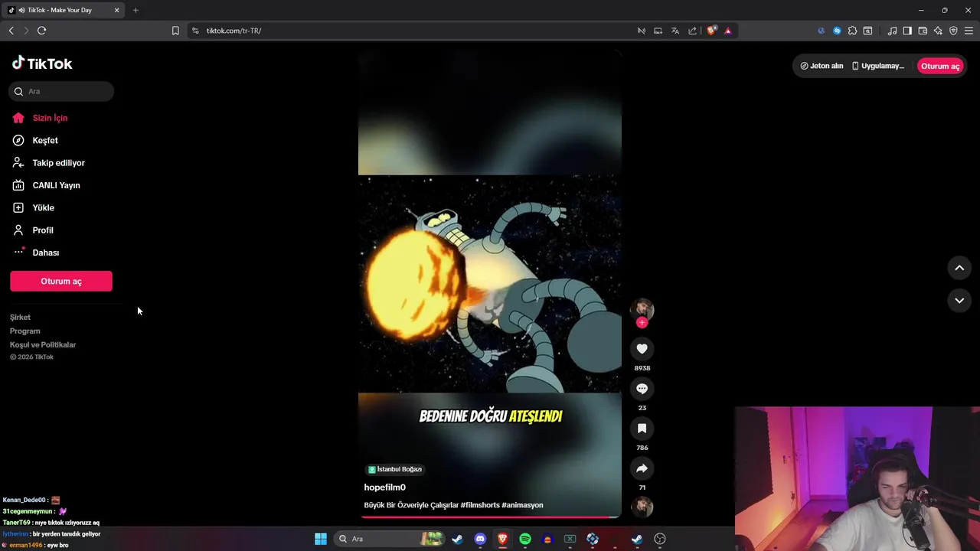Toggle the browser sidebar panel icon
The height and width of the screenshot is (551, 980).
click(907, 31)
